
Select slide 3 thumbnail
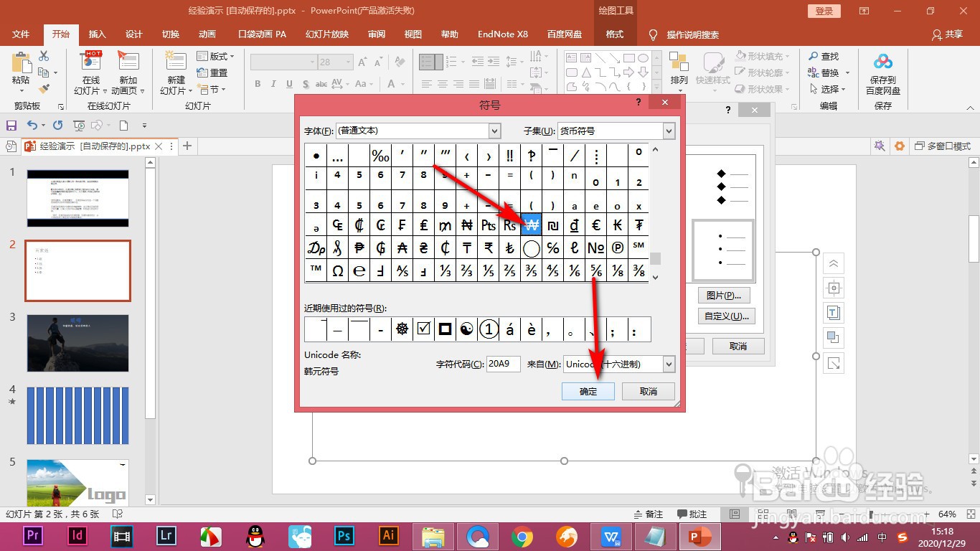[78, 343]
